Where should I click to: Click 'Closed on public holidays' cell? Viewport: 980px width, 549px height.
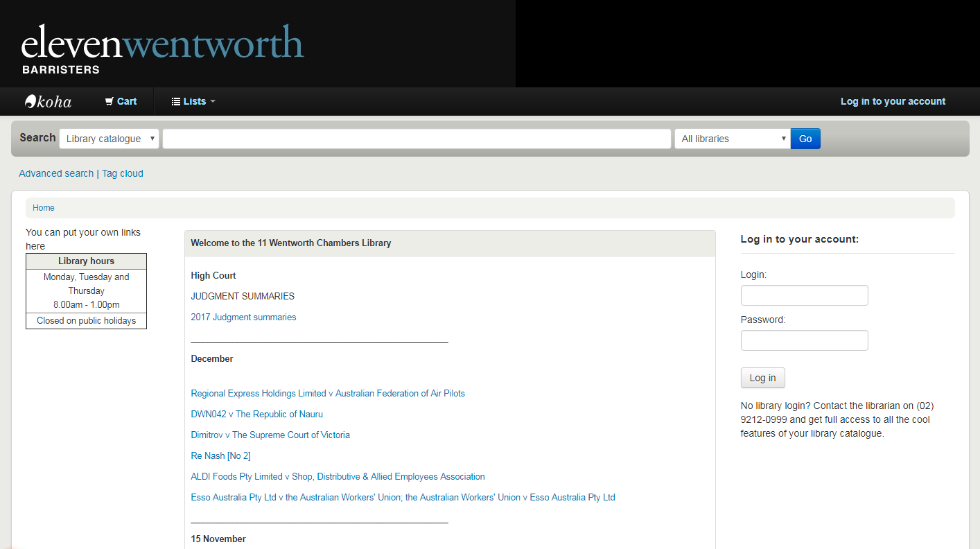pyautogui.click(x=86, y=321)
